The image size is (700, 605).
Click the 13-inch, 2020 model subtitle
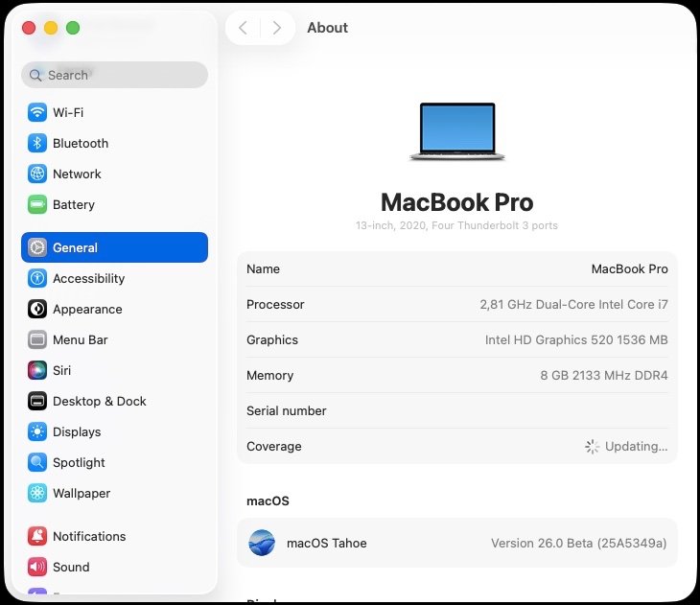pyautogui.click(x=456, y=225)
